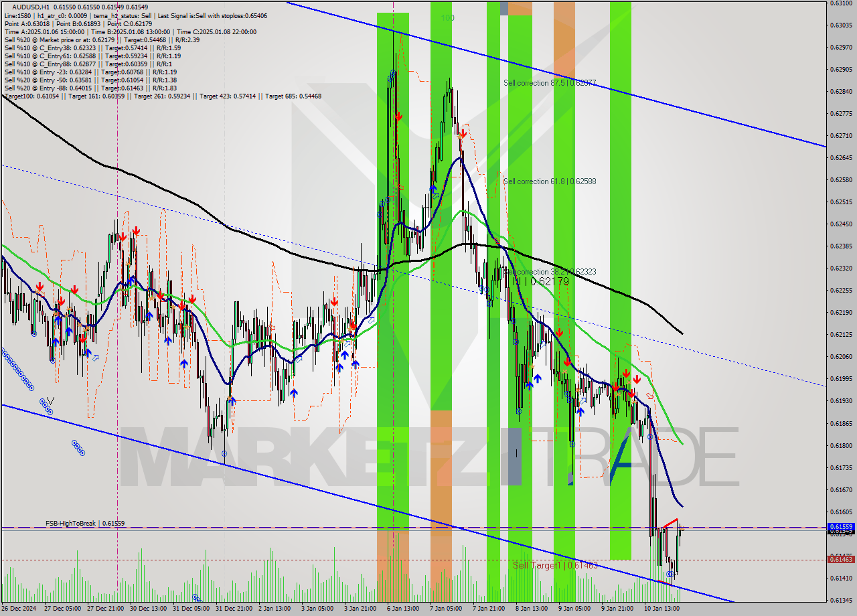Select the 'Target100: 0.61054' targets line
The image size is (857, 616).
tap(163, 96)
